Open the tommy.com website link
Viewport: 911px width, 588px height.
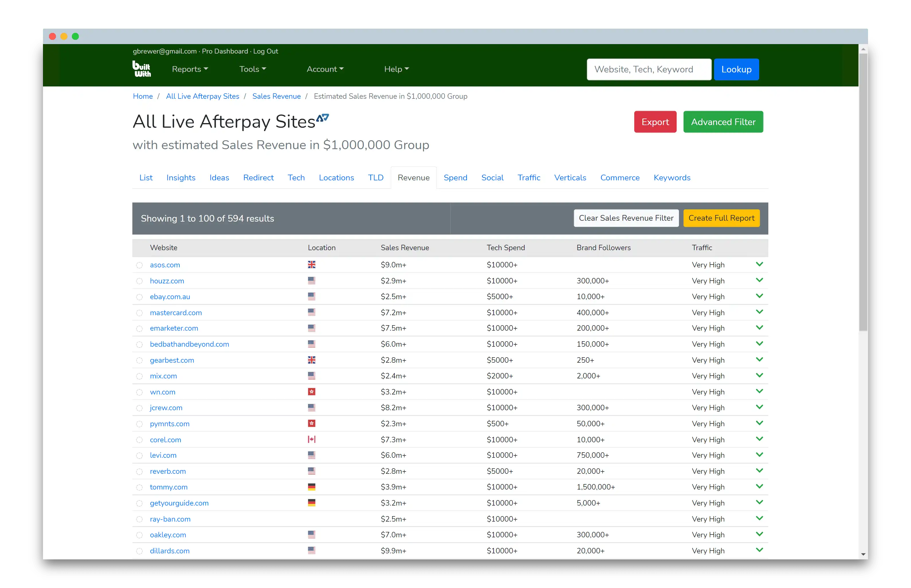tap(168, 487)
